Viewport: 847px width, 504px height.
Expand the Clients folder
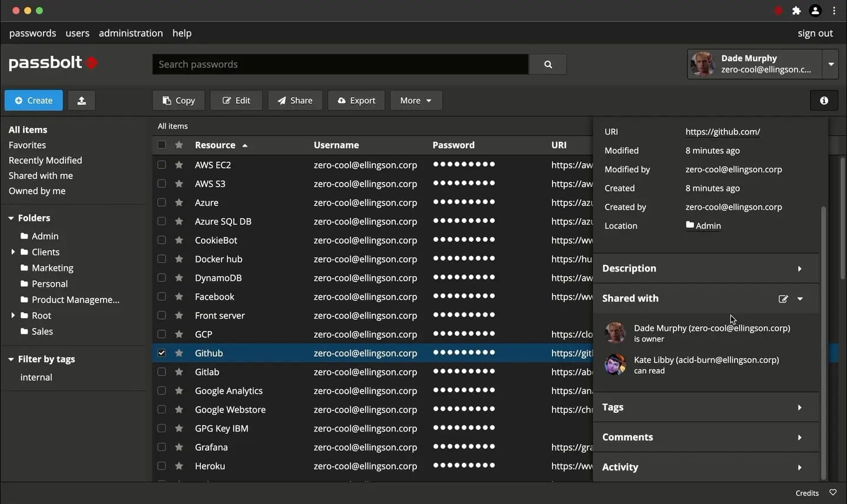click(13, 252)
